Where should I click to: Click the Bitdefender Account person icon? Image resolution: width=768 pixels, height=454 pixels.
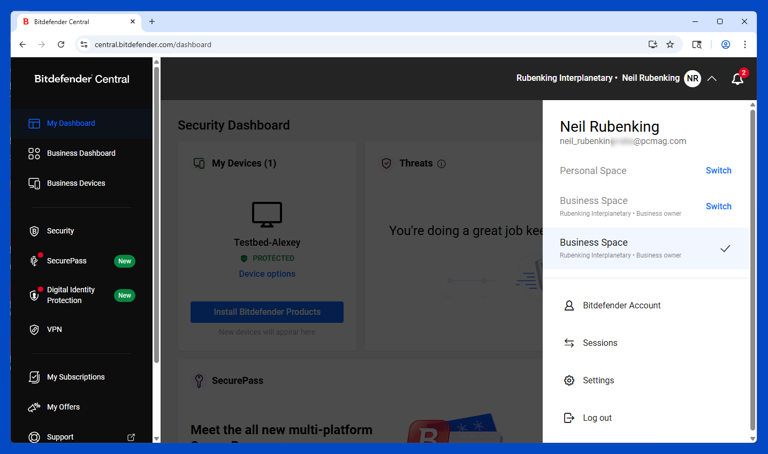point(569,306)
